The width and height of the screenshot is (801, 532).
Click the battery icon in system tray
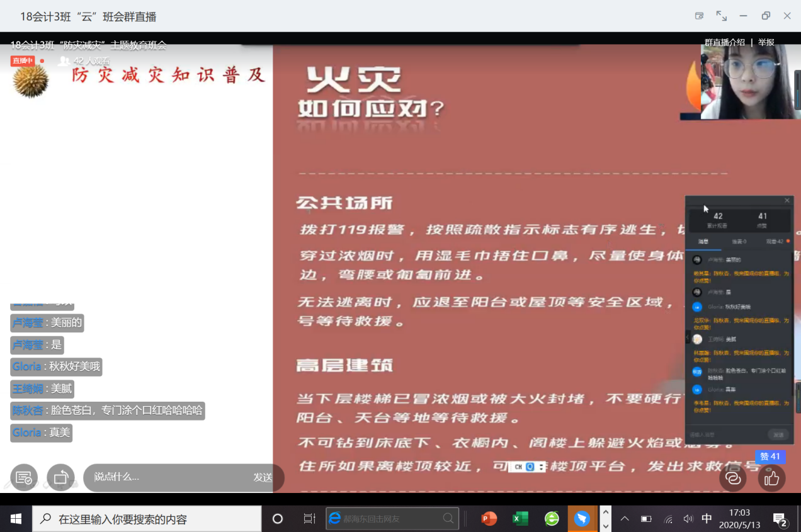click(x=646, y=519)
